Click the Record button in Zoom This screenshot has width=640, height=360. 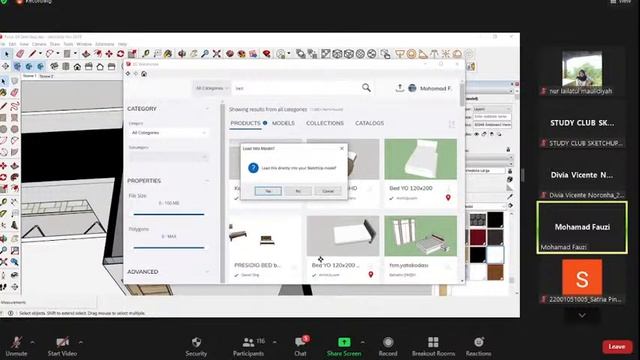pyautogui.click(x=388, y=346)
